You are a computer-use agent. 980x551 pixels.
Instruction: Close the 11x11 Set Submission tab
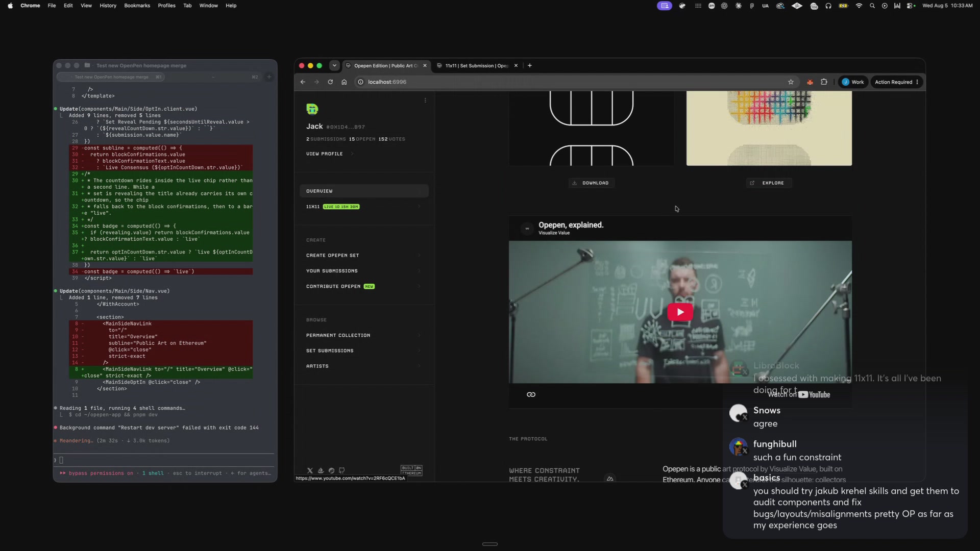(516, 65)
